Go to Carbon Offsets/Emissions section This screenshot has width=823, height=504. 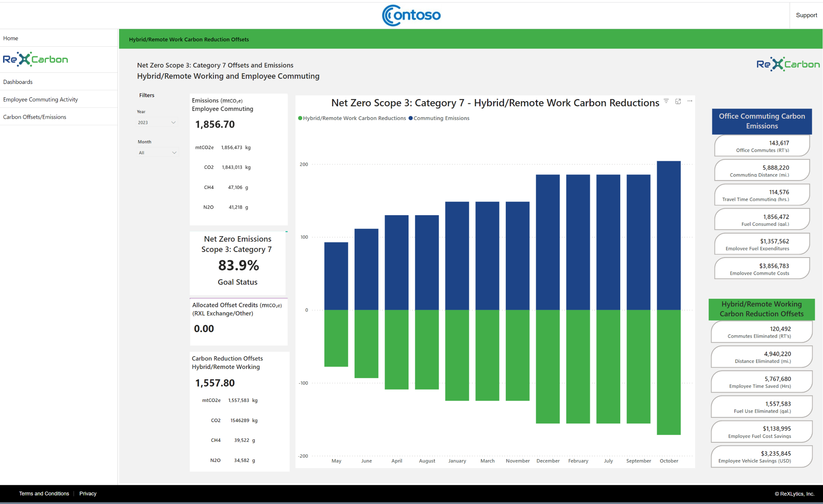(x=35, y=117)
